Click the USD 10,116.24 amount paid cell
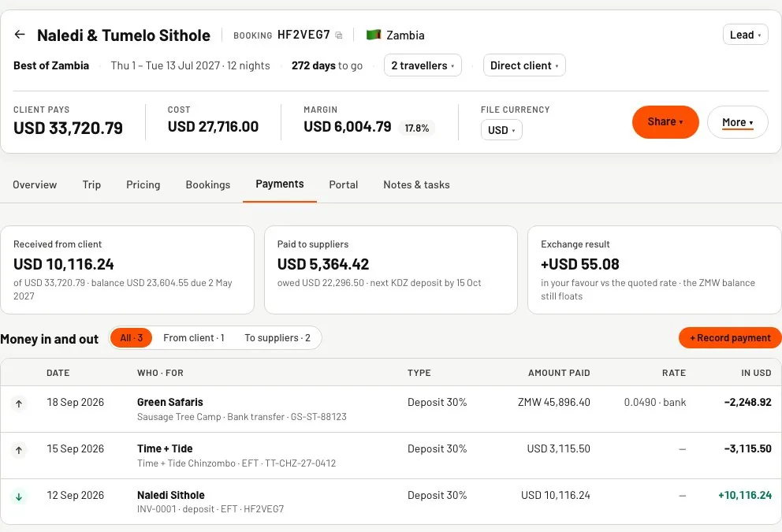 [x=556, y=495]
